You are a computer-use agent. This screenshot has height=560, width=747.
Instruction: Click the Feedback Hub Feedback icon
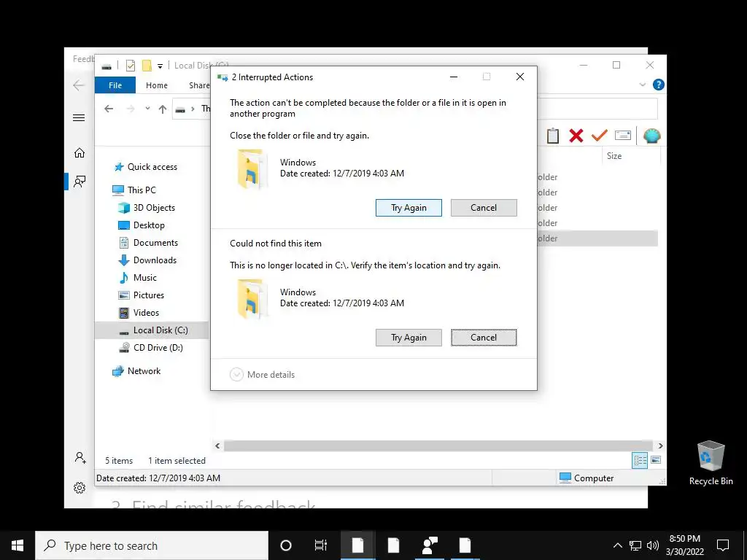pos(79,181)
